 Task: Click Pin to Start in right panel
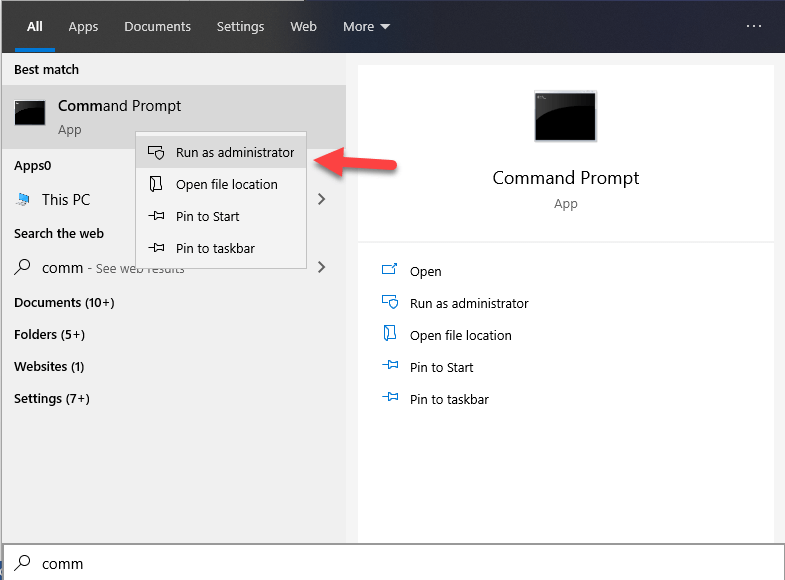(441, 367)
